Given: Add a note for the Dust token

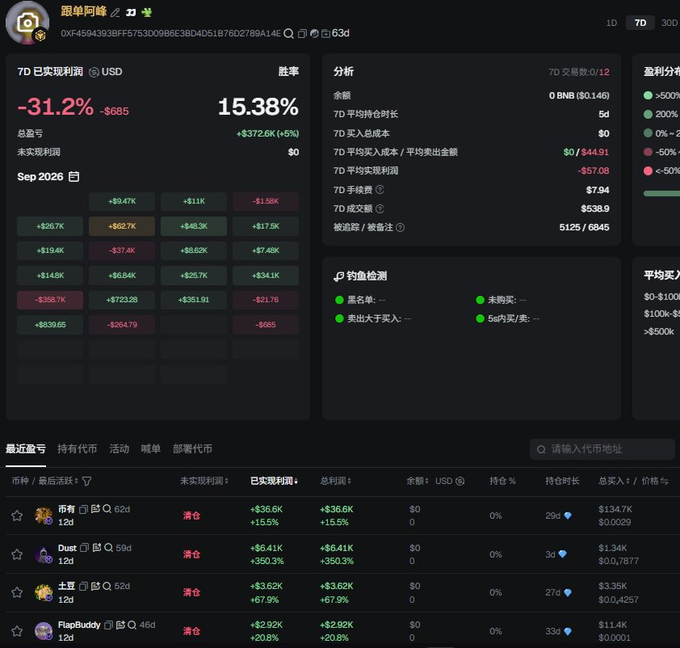Looking at the screenshot, I should tap(97, 547).
